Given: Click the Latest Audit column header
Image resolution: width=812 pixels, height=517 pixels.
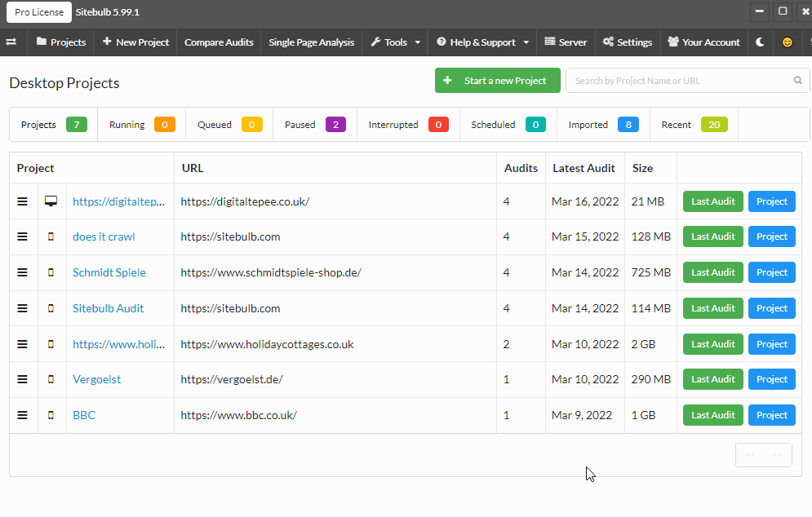Looking at the screenshot, I should point(583,168).
